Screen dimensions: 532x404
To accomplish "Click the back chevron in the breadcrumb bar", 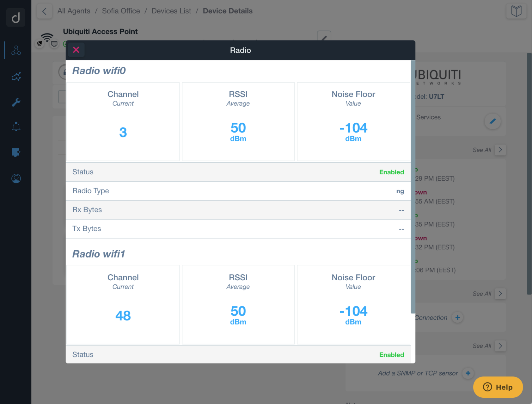I will [x=44, y=11].
